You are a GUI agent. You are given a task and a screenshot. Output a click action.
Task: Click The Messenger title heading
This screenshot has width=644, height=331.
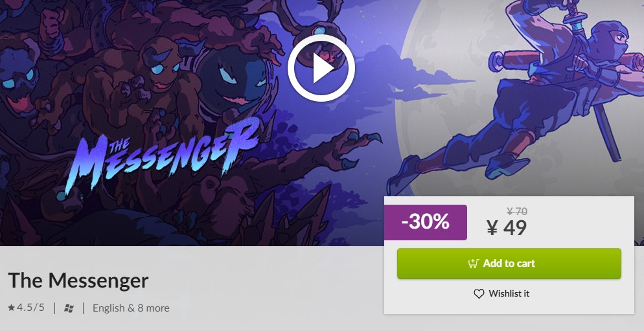[x=78, y=280]
